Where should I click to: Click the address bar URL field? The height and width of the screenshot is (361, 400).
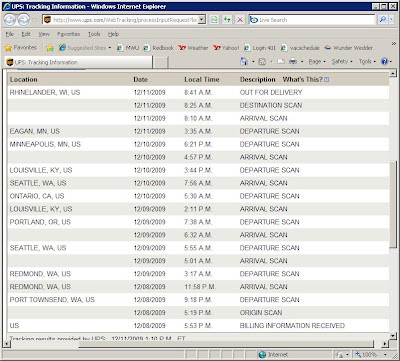(120, 20)
